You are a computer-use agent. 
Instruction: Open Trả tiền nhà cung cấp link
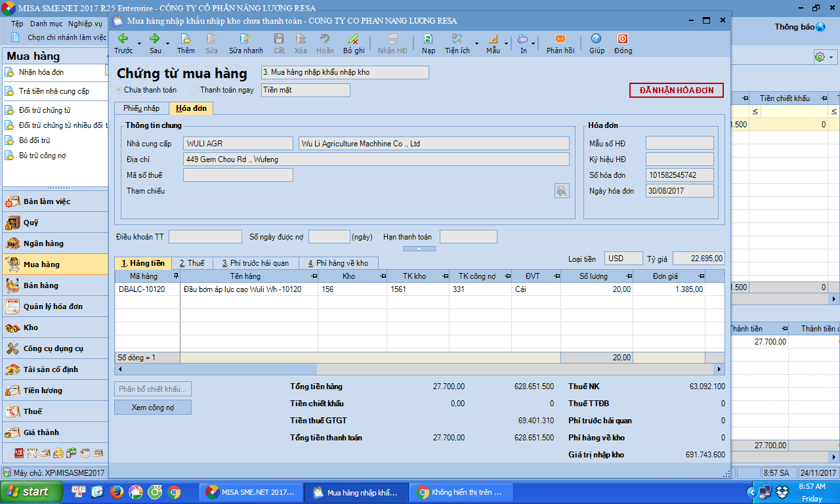pyautogui.click(x=54, y=91)
